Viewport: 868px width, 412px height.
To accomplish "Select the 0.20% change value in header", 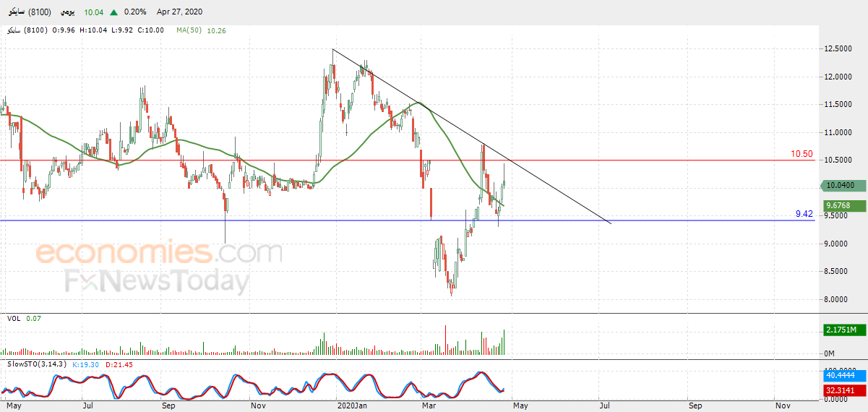I will pos(135,12).
